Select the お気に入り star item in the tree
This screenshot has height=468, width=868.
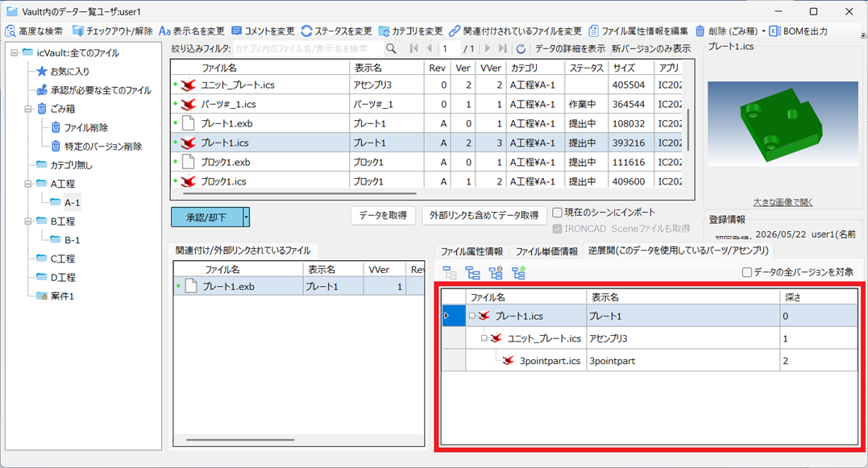coord(63,72)
